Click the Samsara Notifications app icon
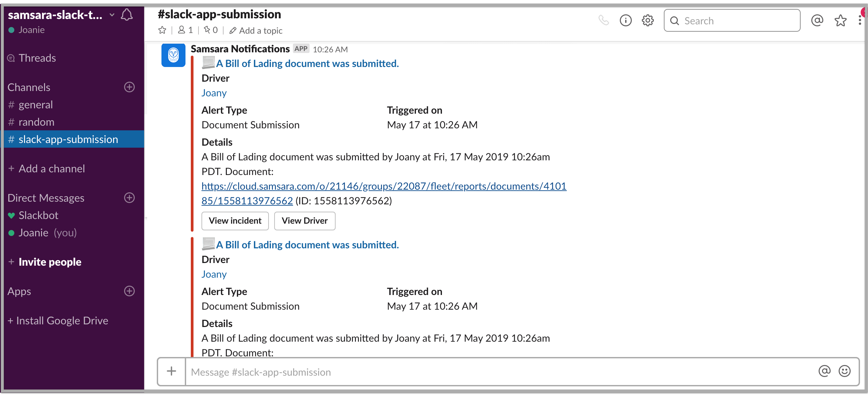This screenshot has width=868, height=396. (174, 55)
